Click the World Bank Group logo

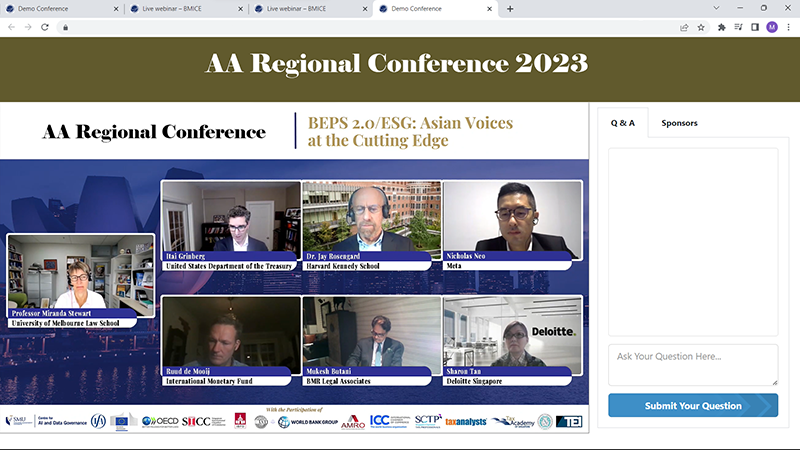[308, 422]
